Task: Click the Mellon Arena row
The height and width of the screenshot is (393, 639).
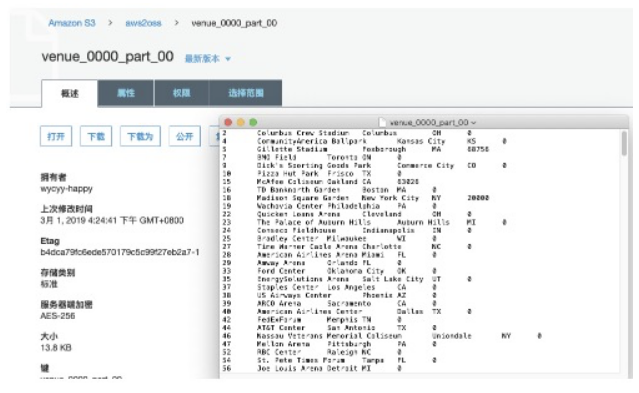Action: [330, 344]
